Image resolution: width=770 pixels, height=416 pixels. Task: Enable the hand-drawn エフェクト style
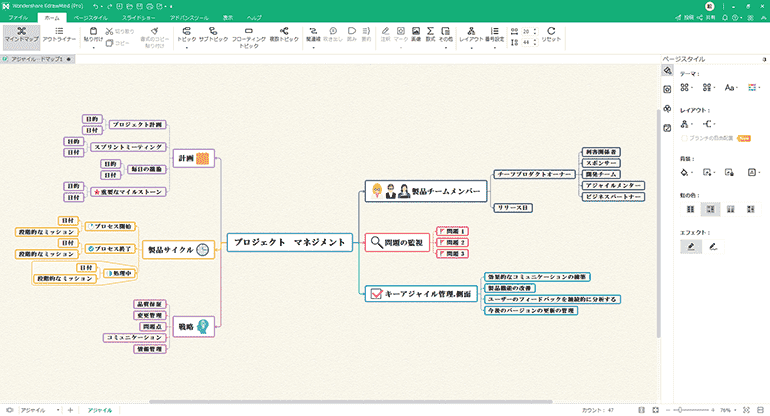[x=713, y=245]
